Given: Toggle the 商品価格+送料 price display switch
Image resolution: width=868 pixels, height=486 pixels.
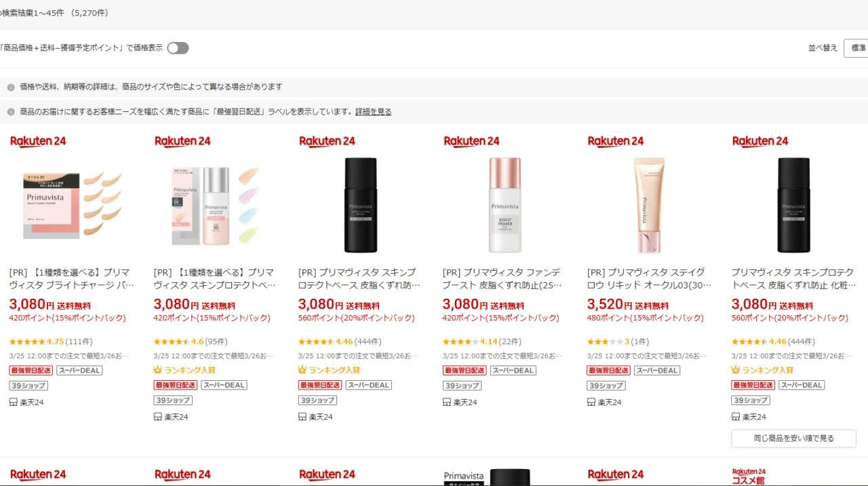Looking at the screenshot, I should (x=178, y=48).
